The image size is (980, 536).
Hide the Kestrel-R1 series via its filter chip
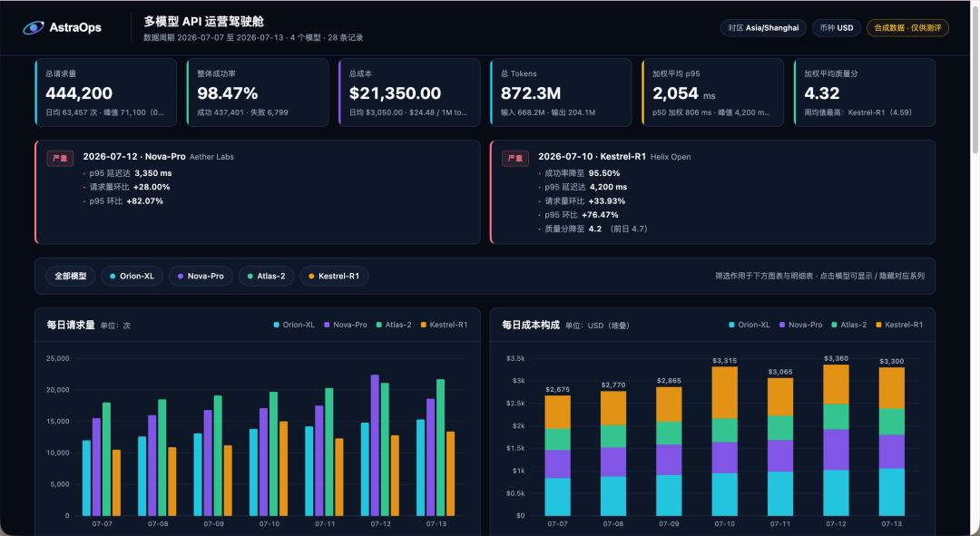tap(334, 276)
